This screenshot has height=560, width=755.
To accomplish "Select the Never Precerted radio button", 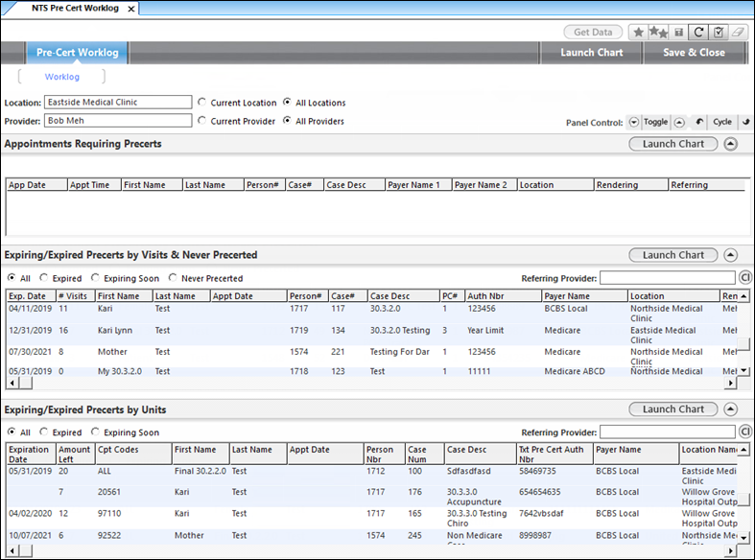I will (x=173, y=277).
